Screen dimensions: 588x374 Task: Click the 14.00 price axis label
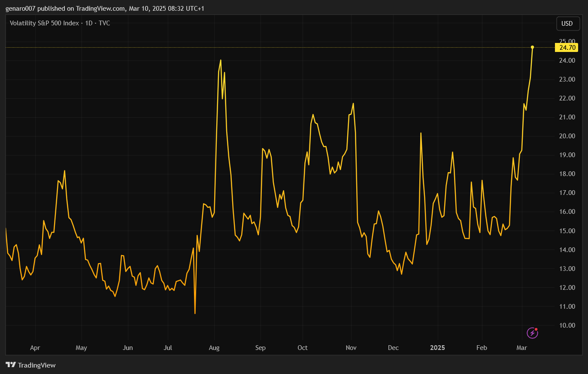coord(567,250)
